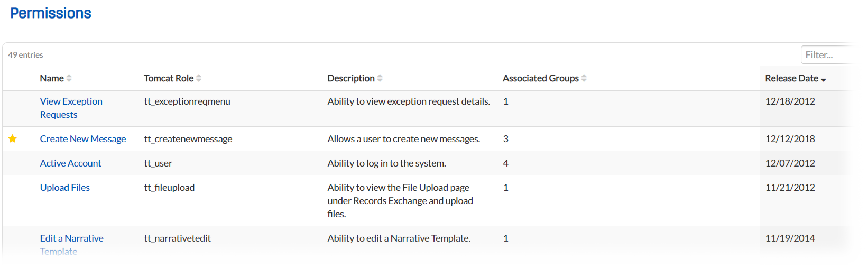Click the File Upload page description text
868x268 pixels.
pyautogui.click(x=400, y=201)
